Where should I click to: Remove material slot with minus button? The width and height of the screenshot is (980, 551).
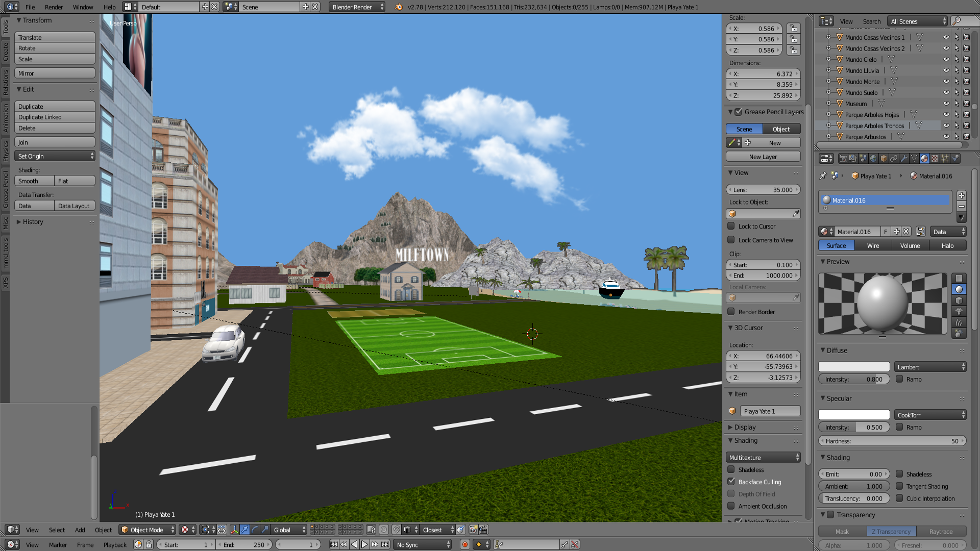coord(962,207)
